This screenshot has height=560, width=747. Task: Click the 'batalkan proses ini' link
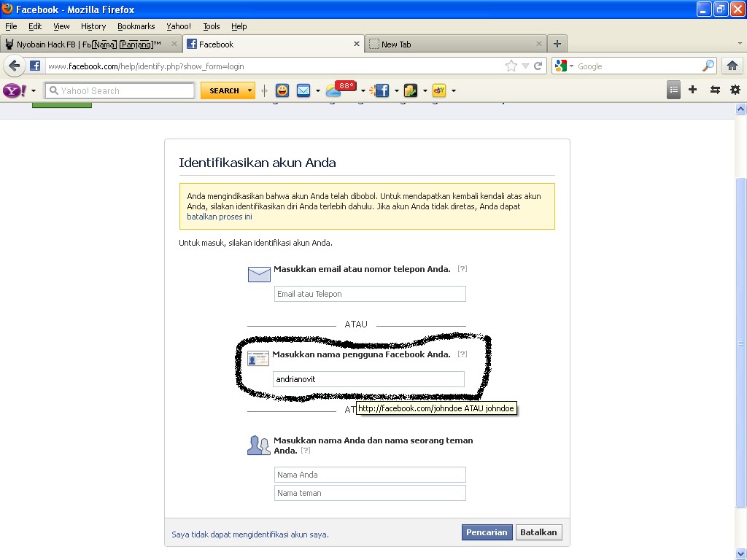[x=220, y=217]
